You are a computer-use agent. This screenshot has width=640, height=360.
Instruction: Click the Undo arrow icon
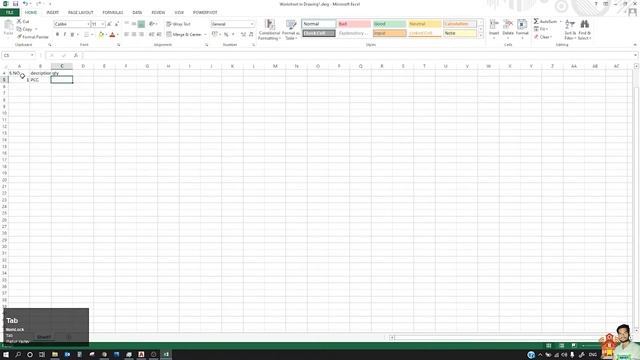(24, 4)
